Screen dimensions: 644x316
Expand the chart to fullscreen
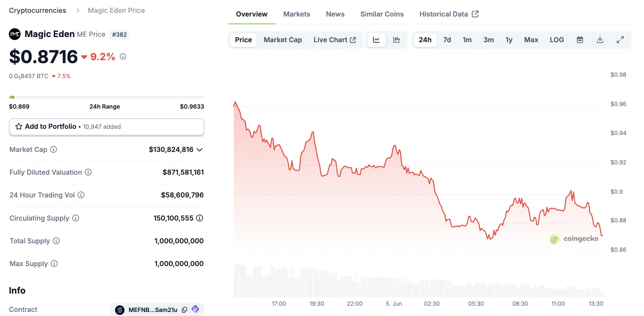(620, 40)
